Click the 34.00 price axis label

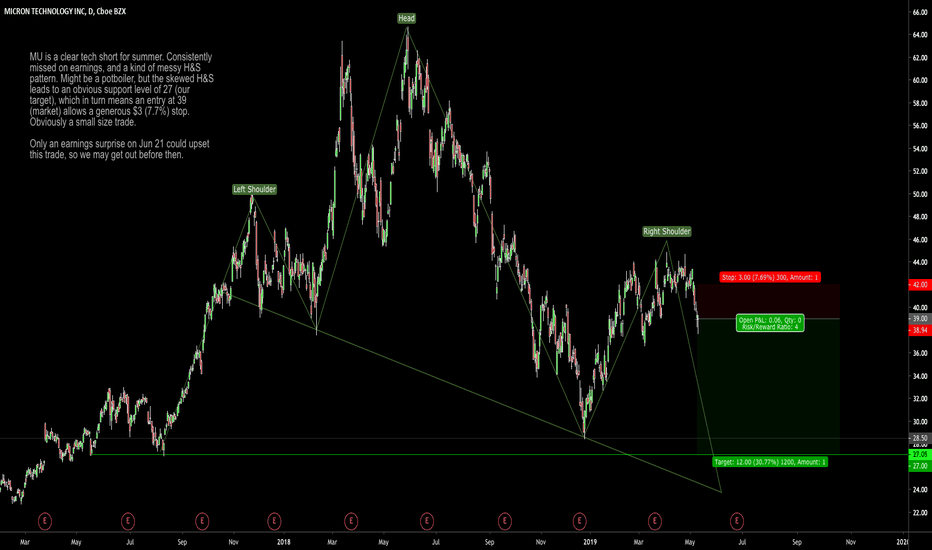[920, 376]
